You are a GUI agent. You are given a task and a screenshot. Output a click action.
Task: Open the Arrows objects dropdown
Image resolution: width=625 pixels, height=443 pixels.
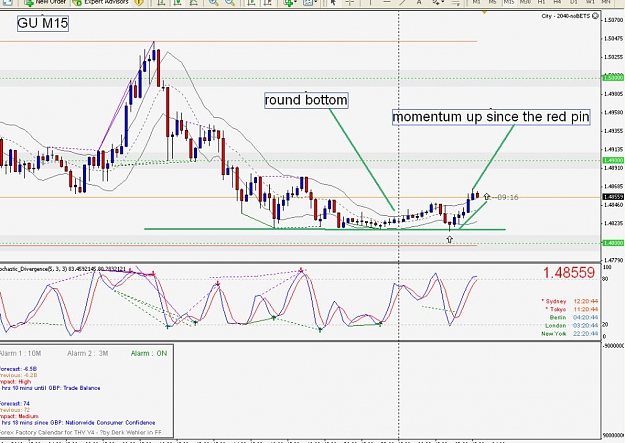[437, 2]
